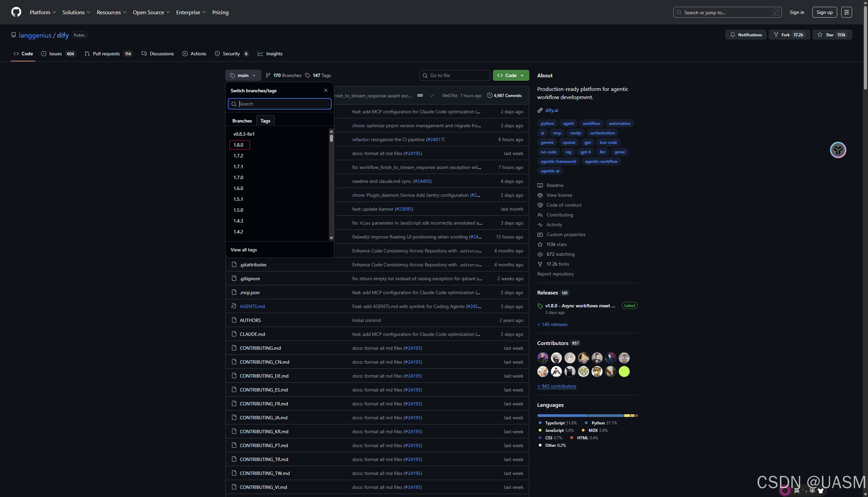Switch to the Code tab
Screen dimensions: 868x497
(x=23, y=54)
